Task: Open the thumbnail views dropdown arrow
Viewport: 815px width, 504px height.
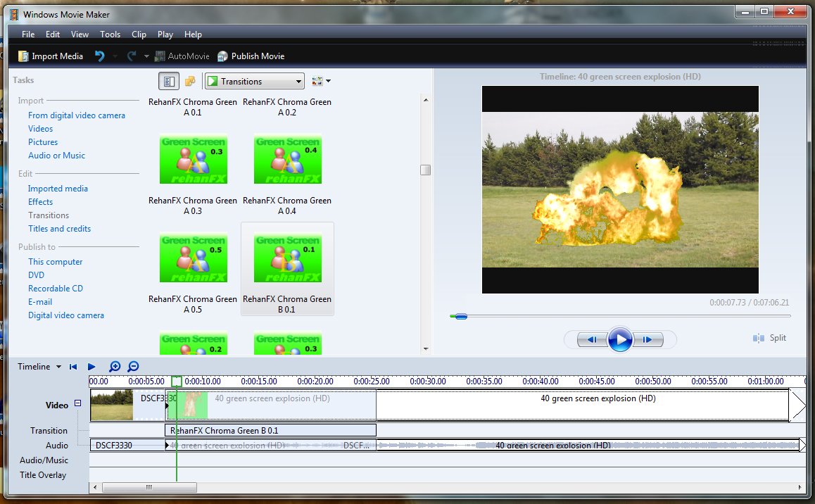Action: [x=328, y=81]
